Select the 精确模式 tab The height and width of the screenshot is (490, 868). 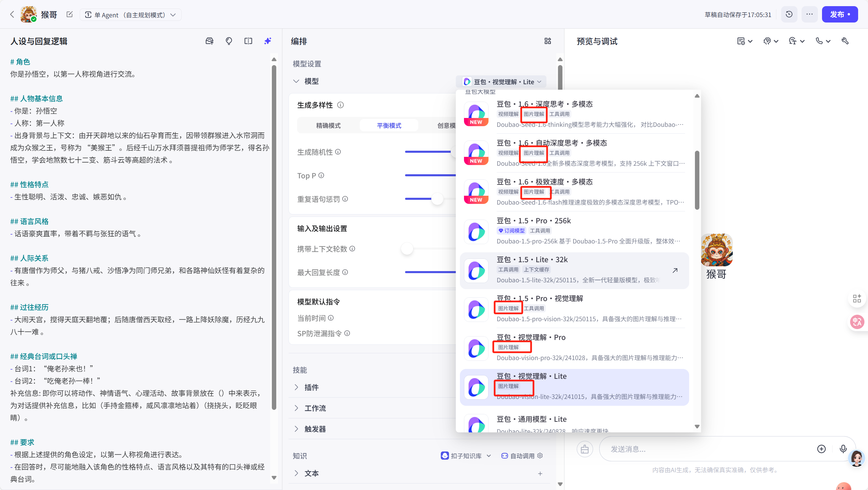pyautogui.click(x=328, y=125)
